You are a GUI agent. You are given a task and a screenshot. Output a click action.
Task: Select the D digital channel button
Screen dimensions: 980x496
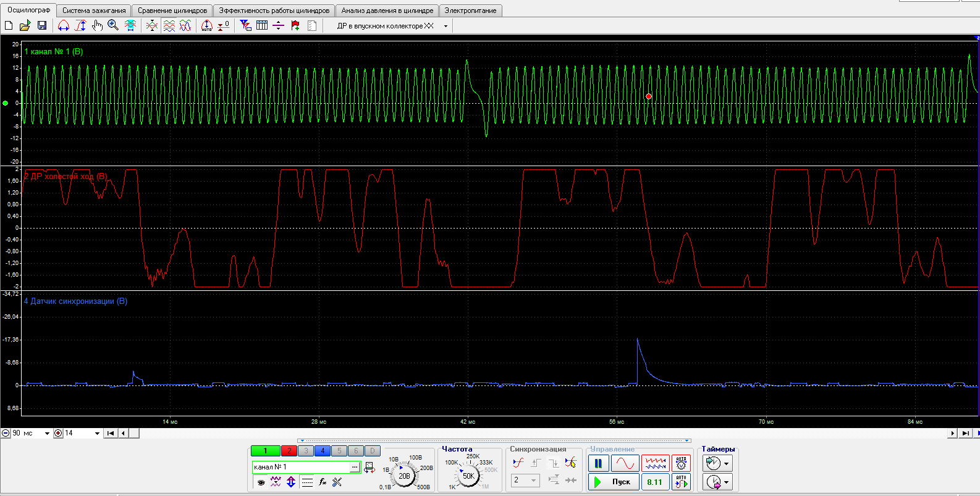tap(373, 451)
